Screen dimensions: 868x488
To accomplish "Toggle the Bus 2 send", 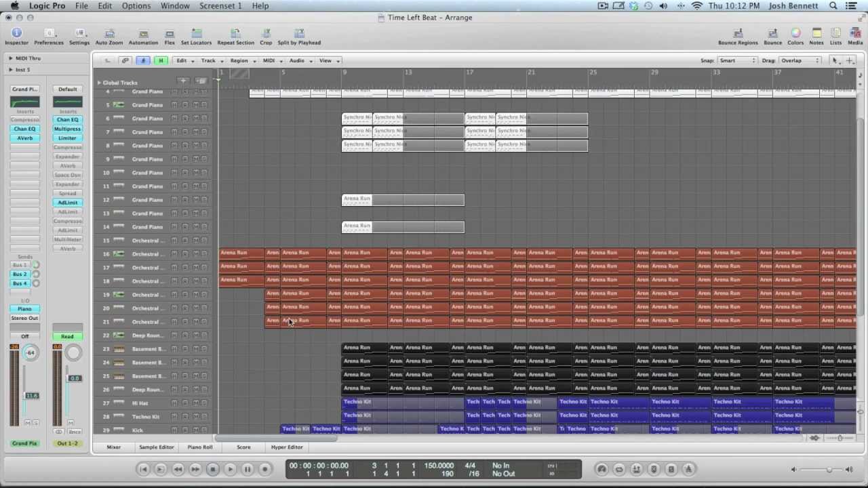I will pyautogui.click(x=20, y=274).
